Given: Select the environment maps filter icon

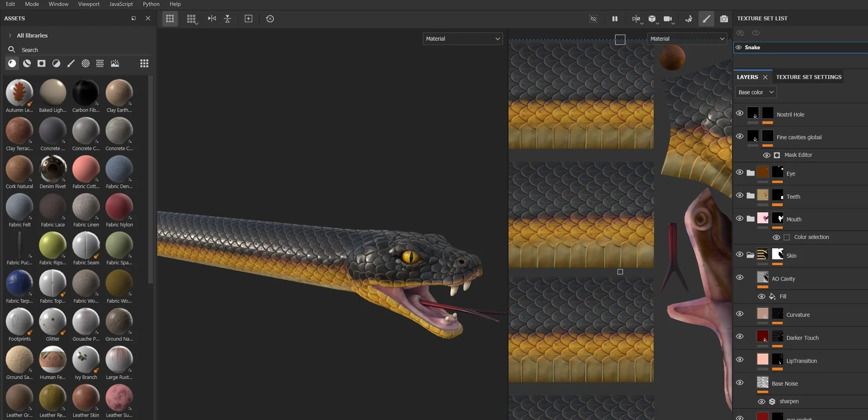Looking at the screenshot, I should 115,63.
